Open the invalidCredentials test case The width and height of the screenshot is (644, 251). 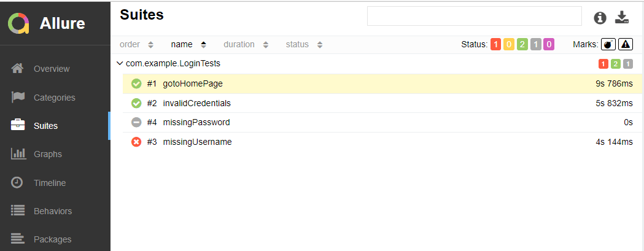point(196,103)
